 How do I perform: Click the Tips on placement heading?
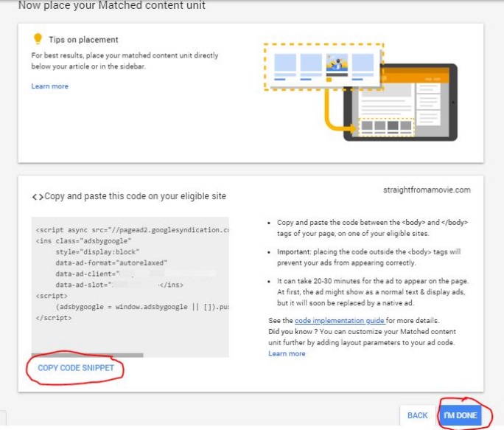[x=83, y=40]
